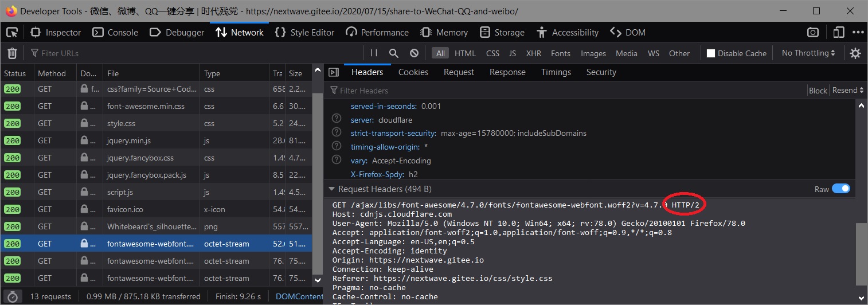Viewport: 868px width, 305px height.
Task: Select the favicon.ico request row
Action: 156,209
